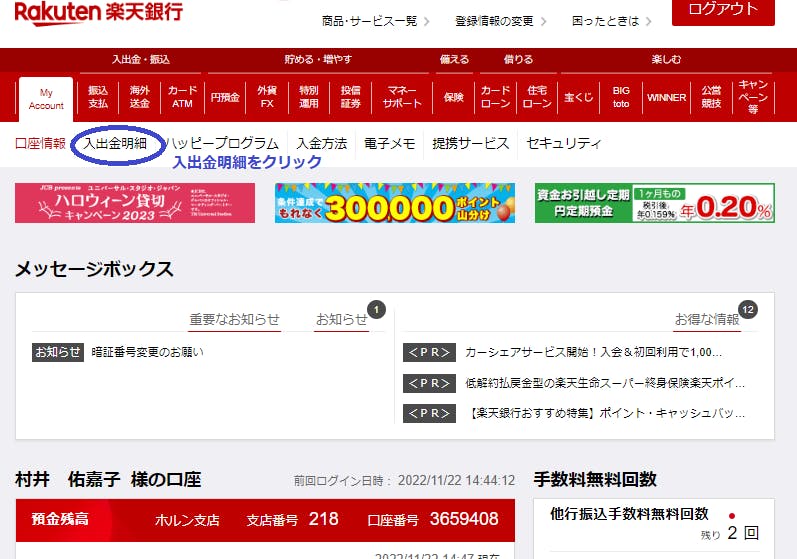Open 円預金 menu item

click(x=225, y=97)
